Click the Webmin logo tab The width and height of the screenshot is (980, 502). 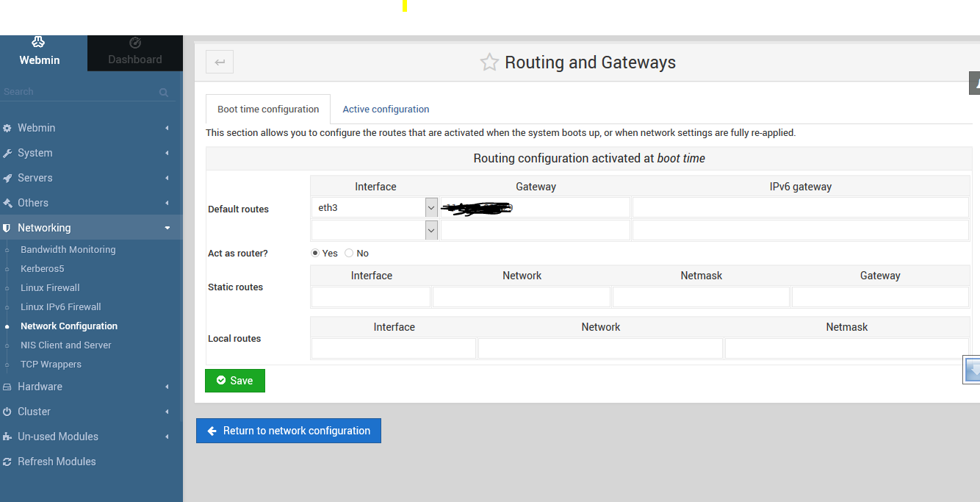click(40, 53)
